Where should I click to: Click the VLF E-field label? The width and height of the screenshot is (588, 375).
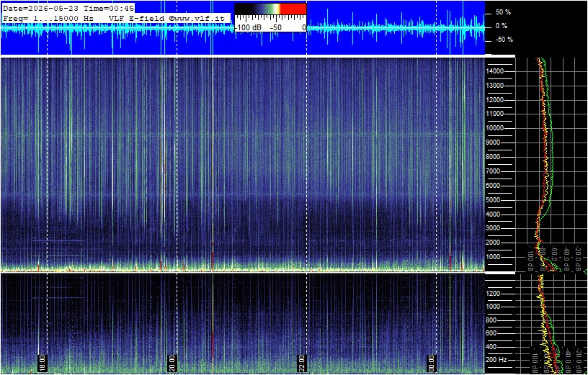[x=137, y=17]
